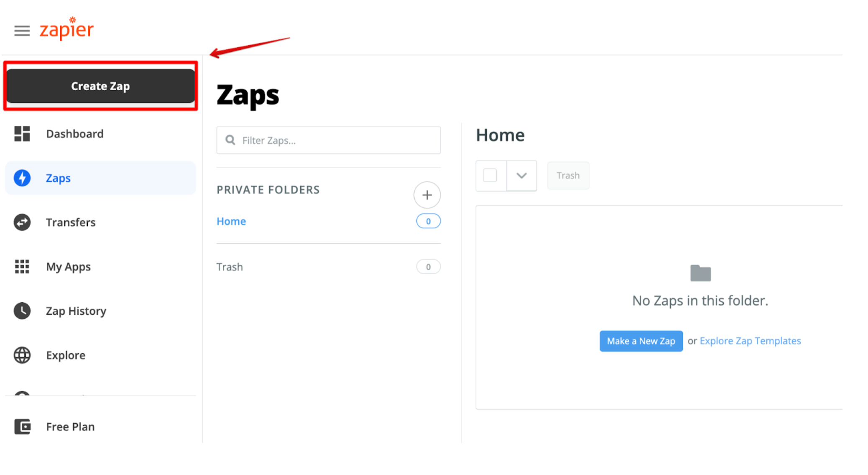Screen dimensions: 868x475
Task: Expand the selection dropdown chevron
Action: [521, 176]
